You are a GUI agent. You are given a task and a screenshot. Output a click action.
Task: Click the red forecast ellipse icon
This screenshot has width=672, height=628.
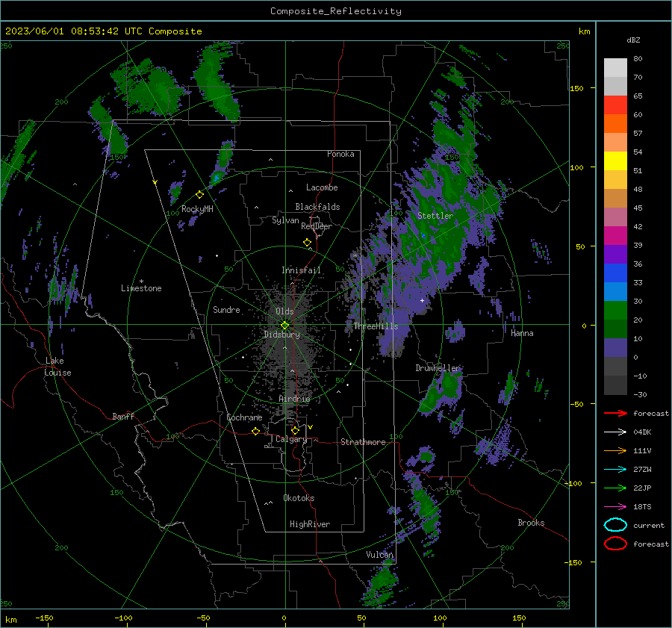point(615,544)
